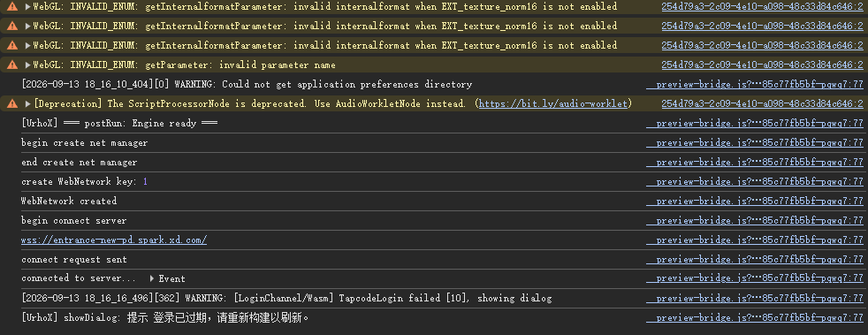Open preview-bridge.js link on begin connect server row

pos(755,220)
